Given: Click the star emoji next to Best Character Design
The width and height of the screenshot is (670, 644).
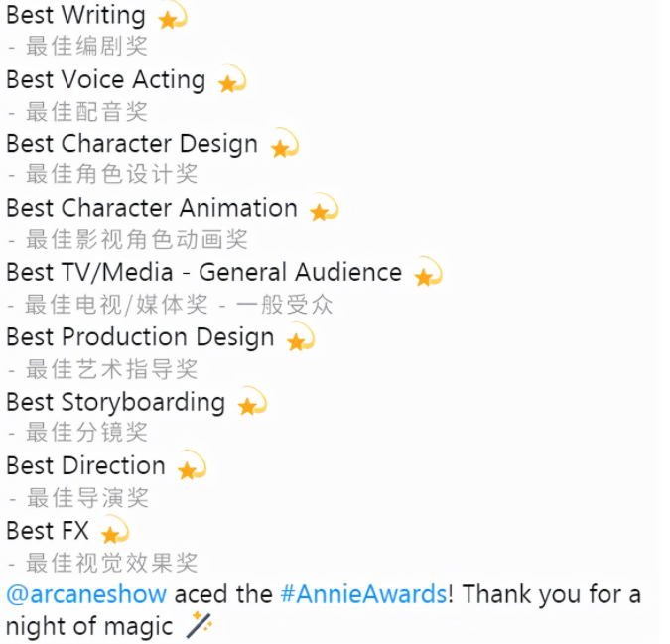Looking at the screenshot, I should click(x=285, y=144).
